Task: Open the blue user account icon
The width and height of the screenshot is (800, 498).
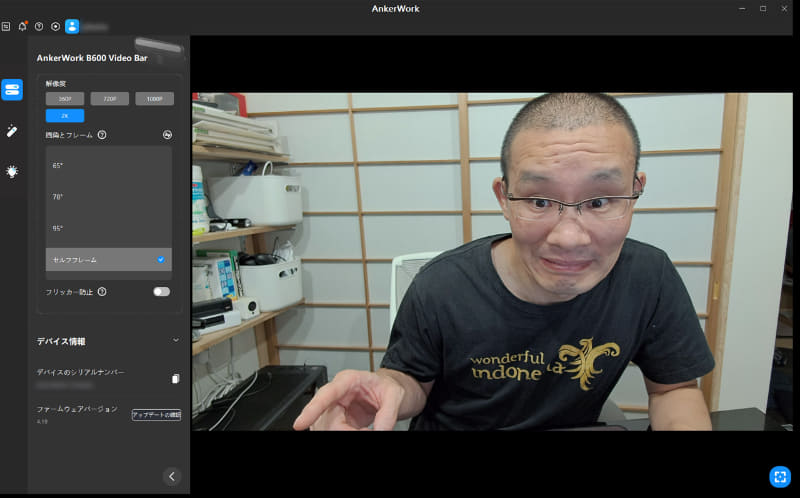Action: (72, 27)
